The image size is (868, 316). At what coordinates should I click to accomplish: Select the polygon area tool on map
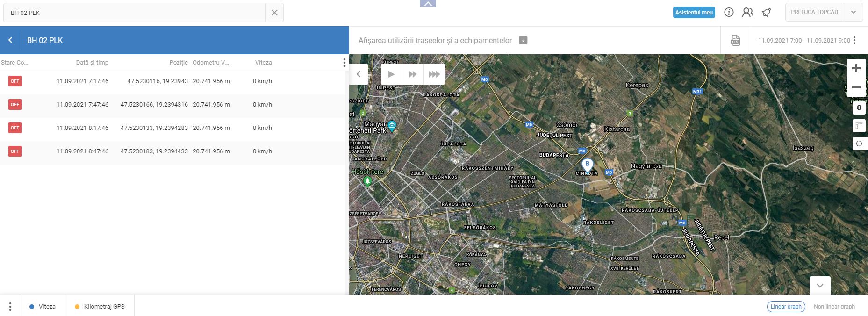(859, 144)
